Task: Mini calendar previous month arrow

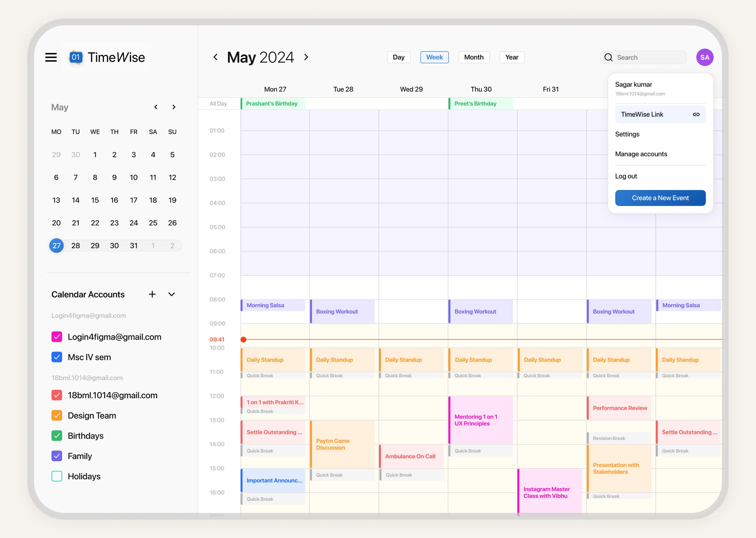Action: (x=156, y=107)
